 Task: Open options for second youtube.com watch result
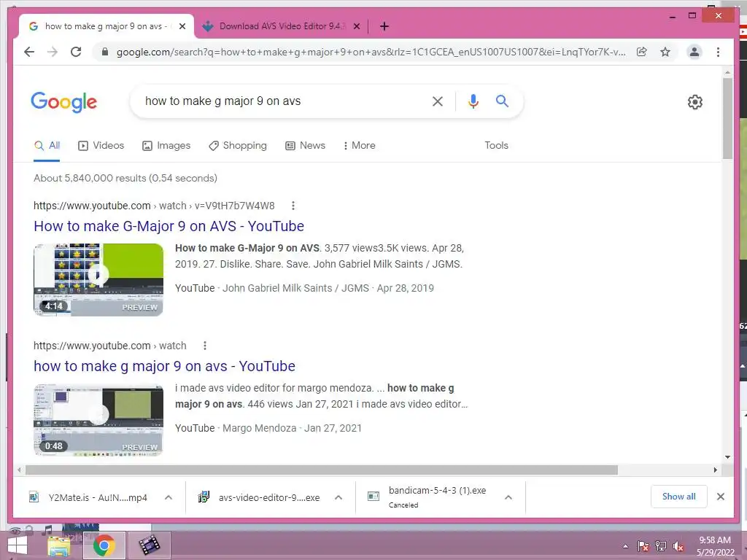[205, 346]
